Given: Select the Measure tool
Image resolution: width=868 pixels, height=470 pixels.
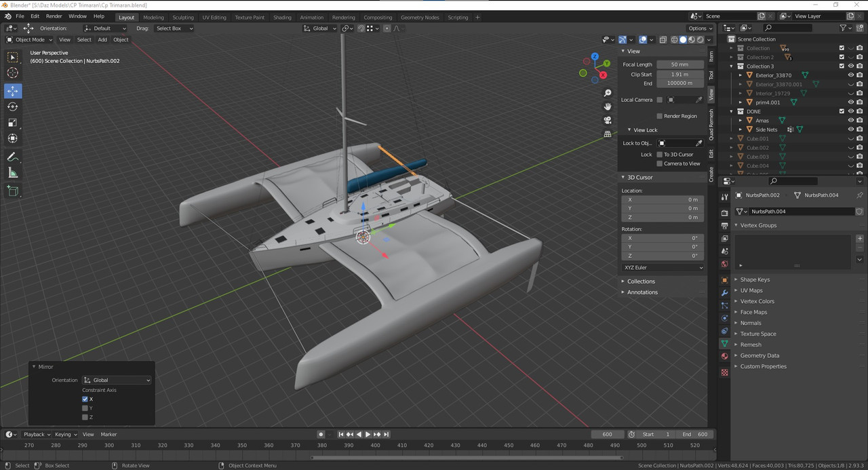Looking at the screenshot, I should click(x=13, y=173).
